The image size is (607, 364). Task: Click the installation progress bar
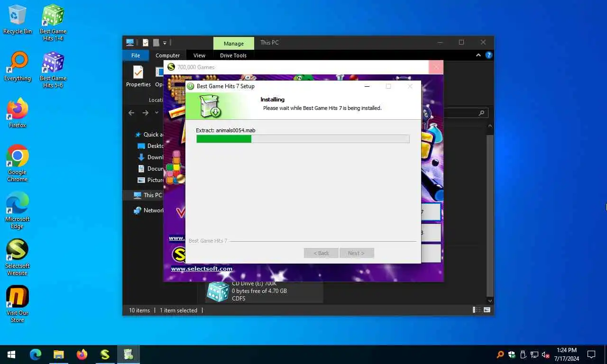(x=303, y=139)
